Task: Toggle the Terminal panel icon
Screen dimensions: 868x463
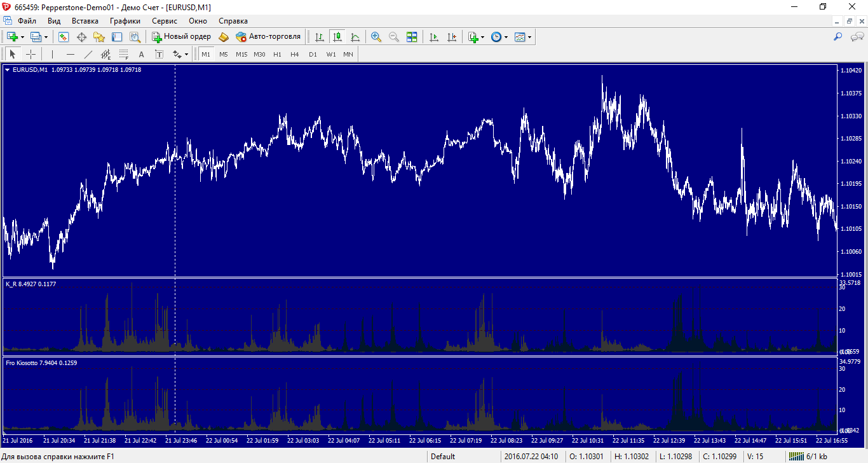Action: [117, 37]
